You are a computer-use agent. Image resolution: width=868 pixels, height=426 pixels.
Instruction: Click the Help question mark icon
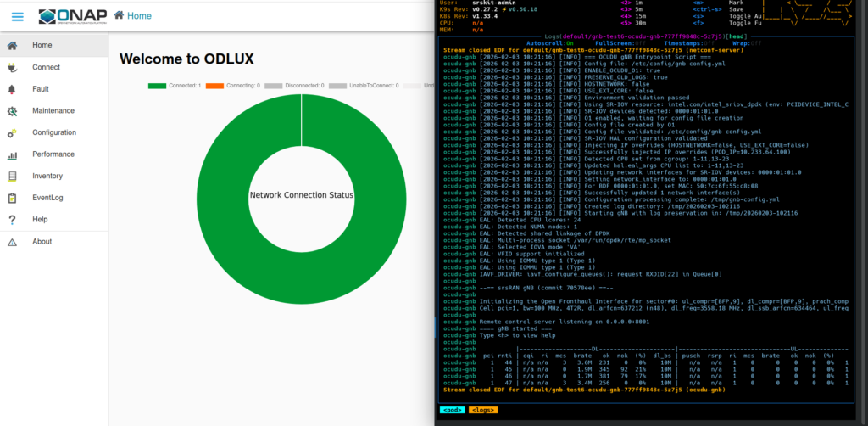point(12,220)
